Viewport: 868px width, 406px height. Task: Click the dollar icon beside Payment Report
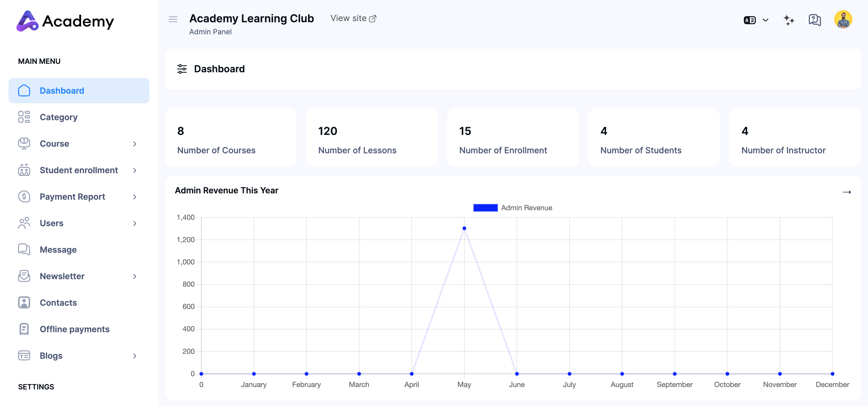(x=24, y=197)
